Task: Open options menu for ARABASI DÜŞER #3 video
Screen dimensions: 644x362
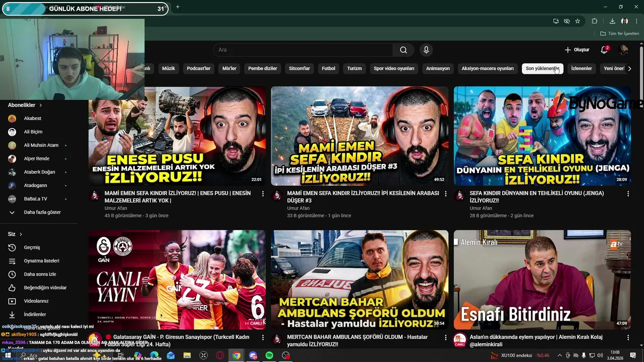Action: tap(445, 194)
